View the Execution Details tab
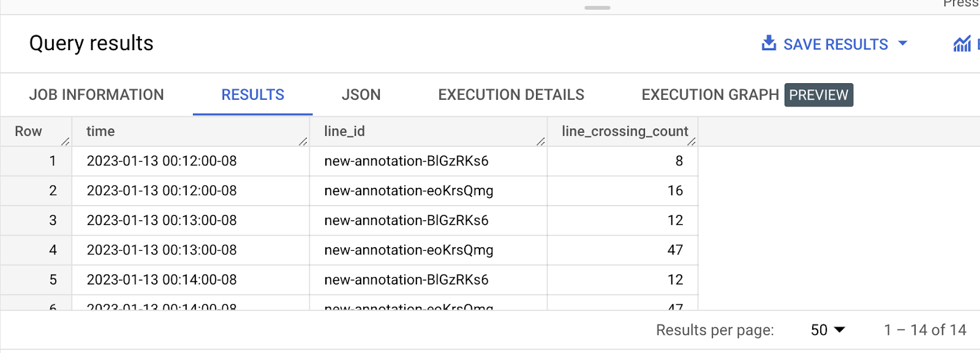The width and height of the screenshot is (980, 353). pyautogui.click(x=511, y=95)
